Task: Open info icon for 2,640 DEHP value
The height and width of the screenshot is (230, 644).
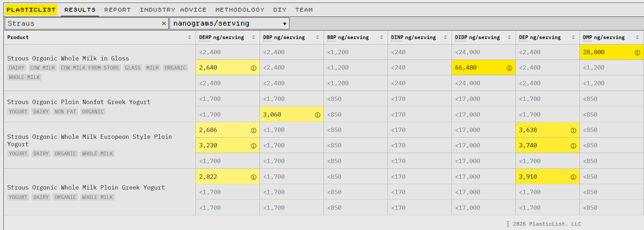Action: click(253, 68)
